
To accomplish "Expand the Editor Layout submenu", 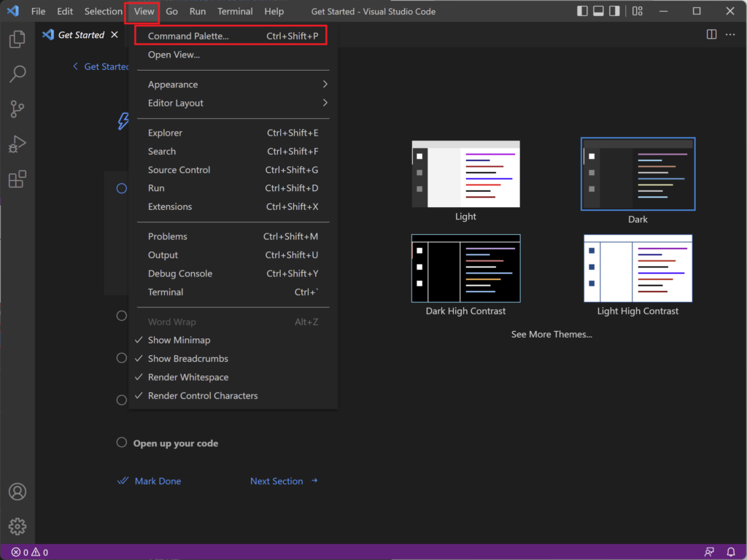I will coord(233,103).
